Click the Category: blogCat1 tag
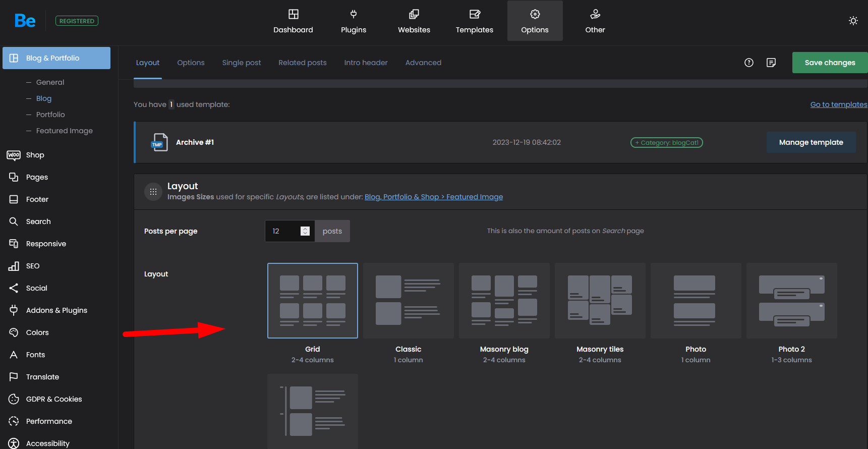Image resolution: width=868 pixels, height=449 pixels. [x=667, y=143]
